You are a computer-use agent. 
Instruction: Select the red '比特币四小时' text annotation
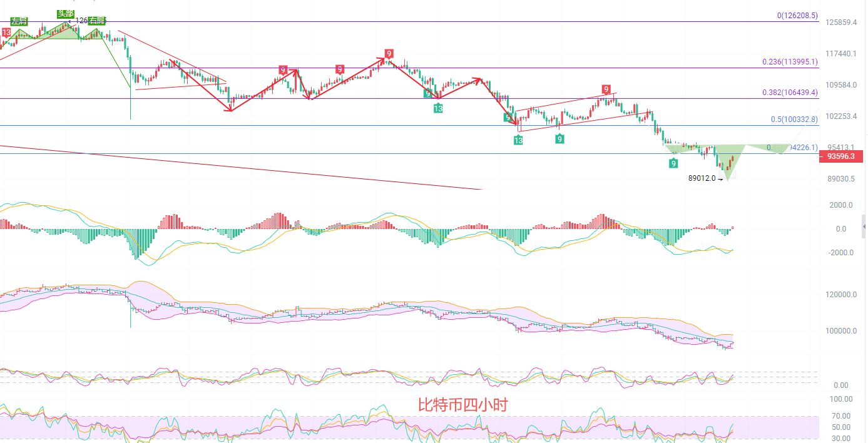tap(462, 405)
